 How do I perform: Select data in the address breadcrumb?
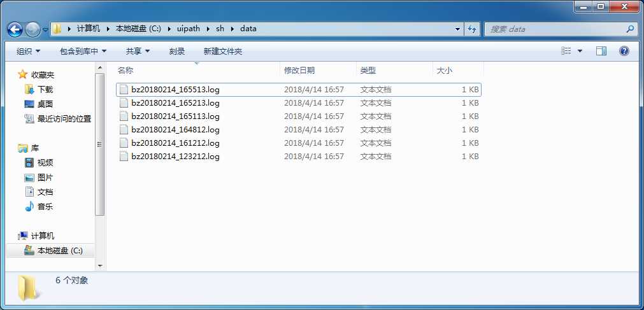click(248, 29)
